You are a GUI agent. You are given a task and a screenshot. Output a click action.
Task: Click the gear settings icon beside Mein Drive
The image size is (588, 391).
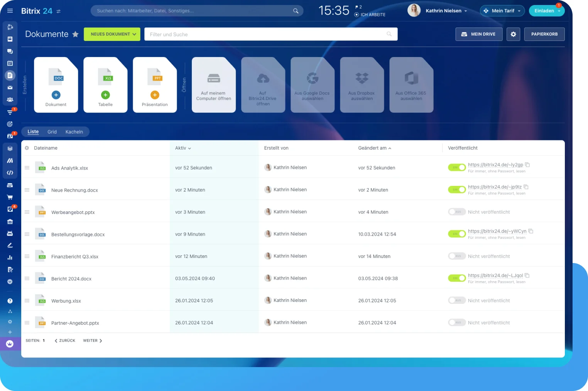coord(513,34)
